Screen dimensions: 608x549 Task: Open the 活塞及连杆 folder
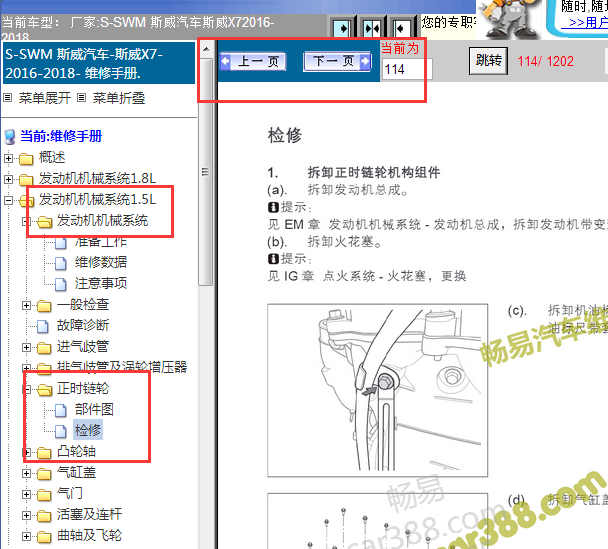coord(90,514)
